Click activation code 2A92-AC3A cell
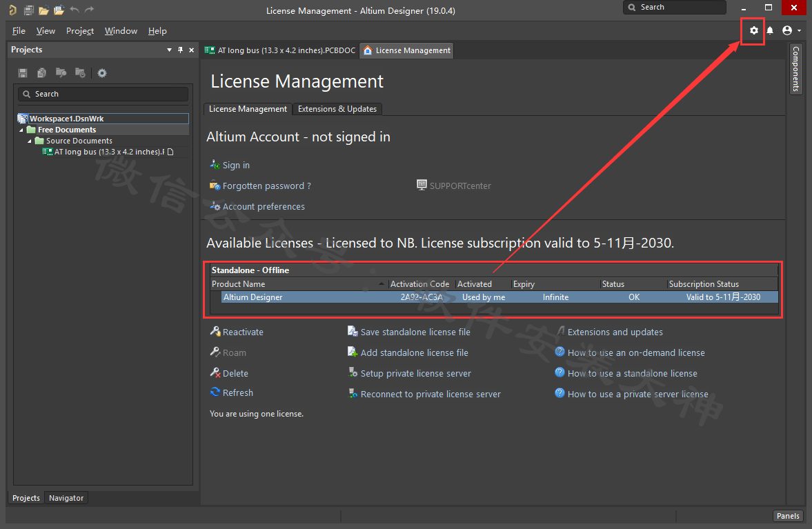 pyautogui.click(x=422, y=297)
